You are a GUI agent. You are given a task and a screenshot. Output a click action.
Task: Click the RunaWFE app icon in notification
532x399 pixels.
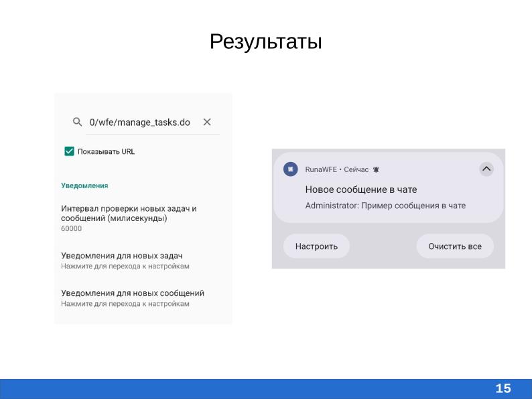290,169
